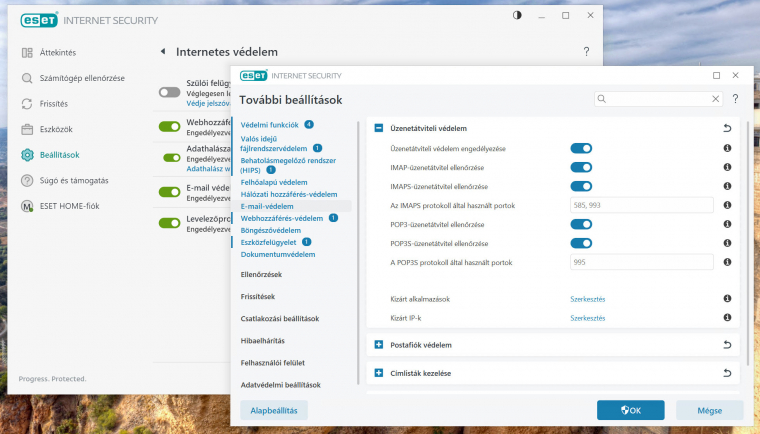Reset Üzenetátviteli védelem section with undo arrow

(727, 129)
